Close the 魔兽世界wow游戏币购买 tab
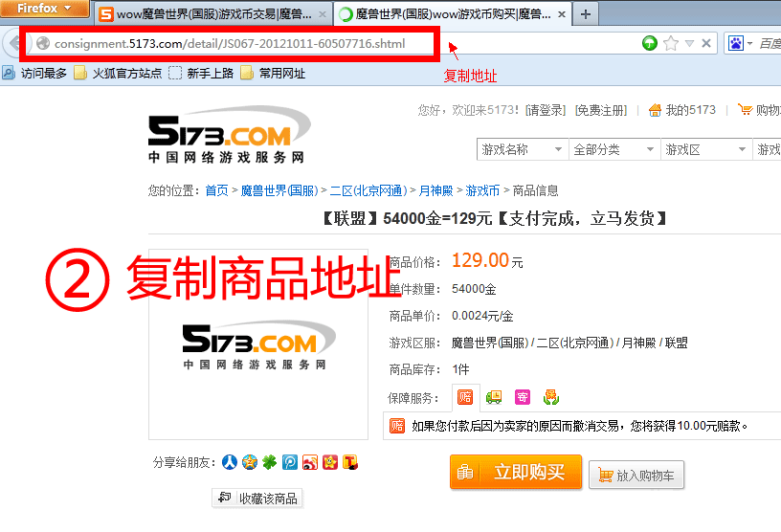Viewport: 781px width, 532px height. 561,14
